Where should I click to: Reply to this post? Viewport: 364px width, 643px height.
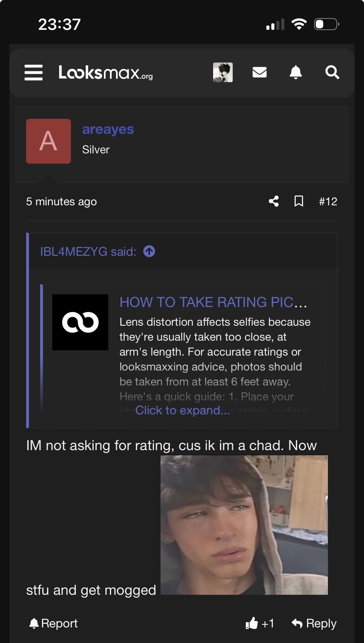coord(314,623)
